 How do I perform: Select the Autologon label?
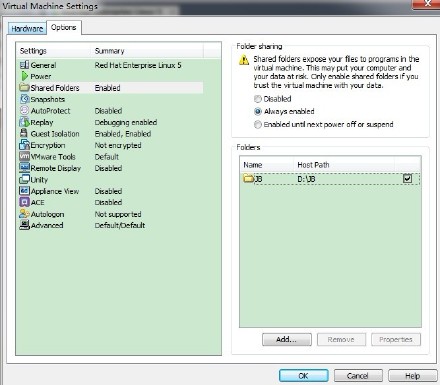47,214
